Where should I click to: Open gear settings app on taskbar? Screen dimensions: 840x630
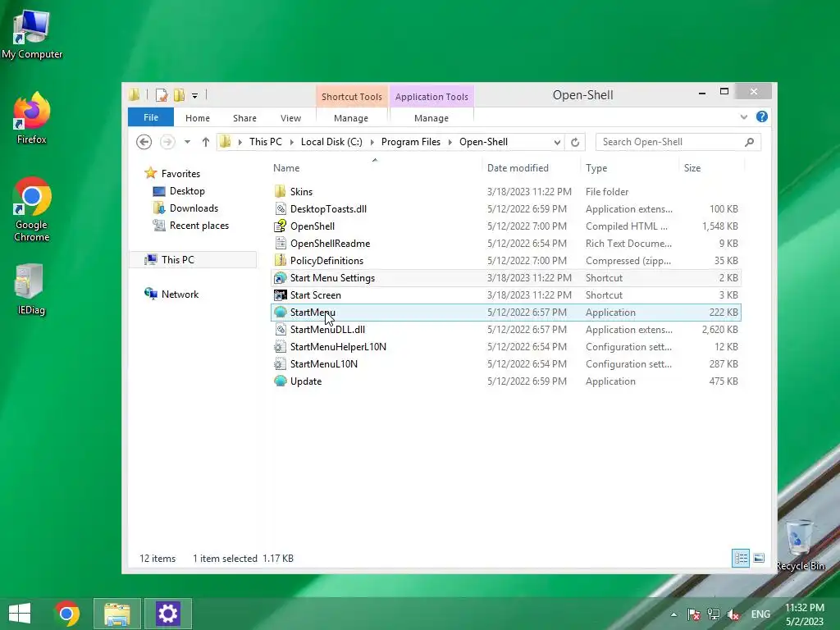167,614
